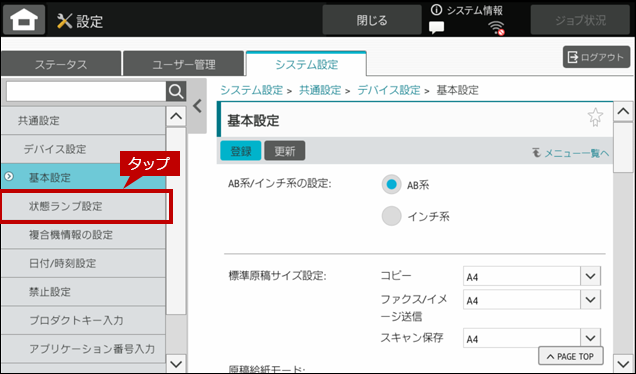636x374 pixels.
Task: Click the menu search input field
Action: point(86,92)
